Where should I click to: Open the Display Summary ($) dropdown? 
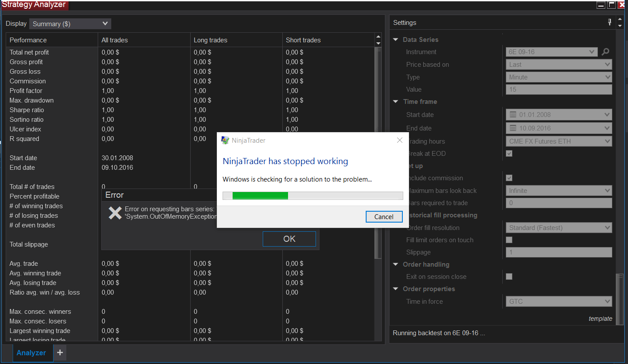[70, 24]
